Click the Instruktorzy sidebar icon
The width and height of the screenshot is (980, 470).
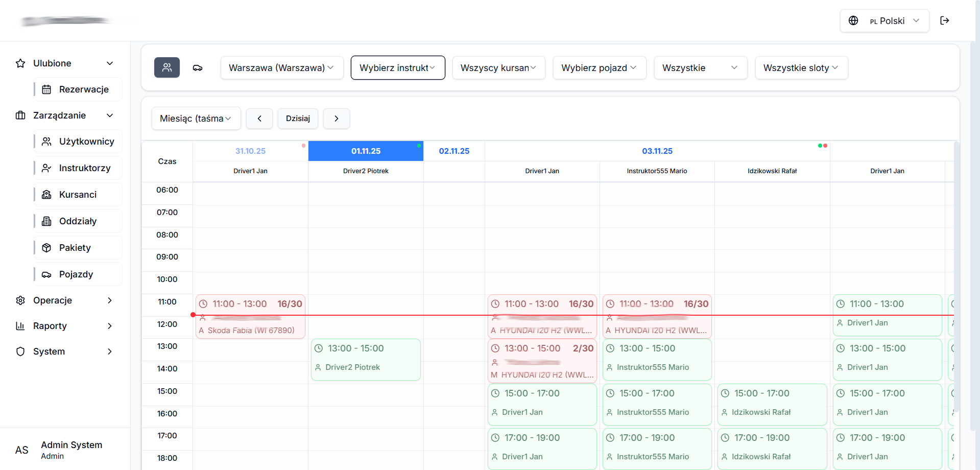coord(46,168)
